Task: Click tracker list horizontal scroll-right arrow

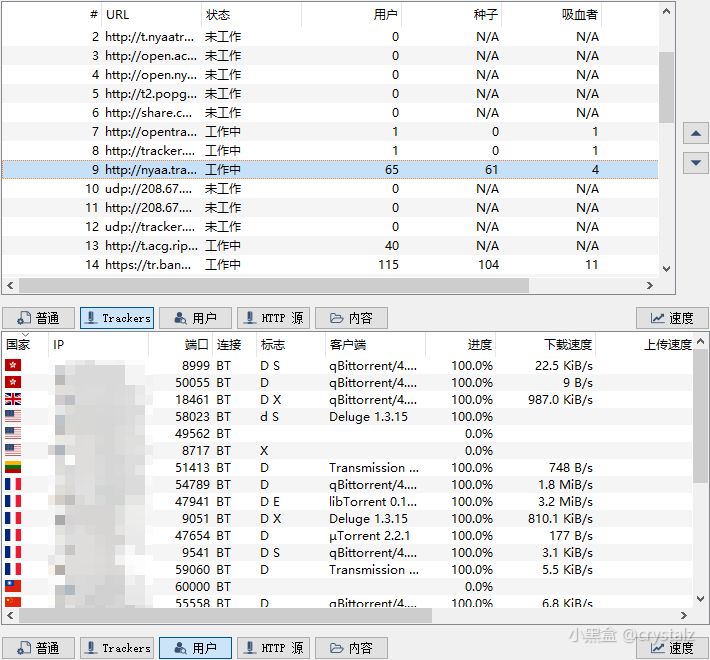Action: pos(650,285)
